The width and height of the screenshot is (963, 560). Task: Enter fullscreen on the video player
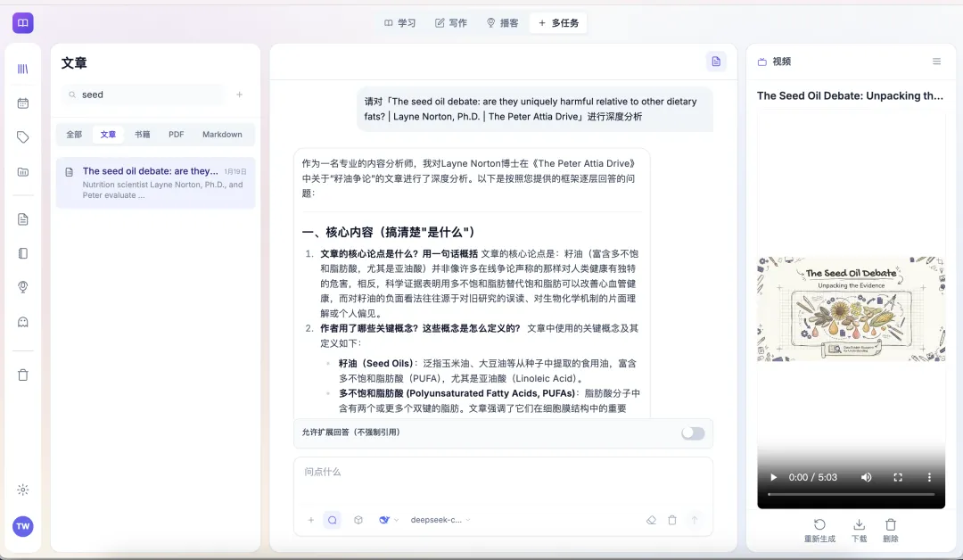coord(898,477)
